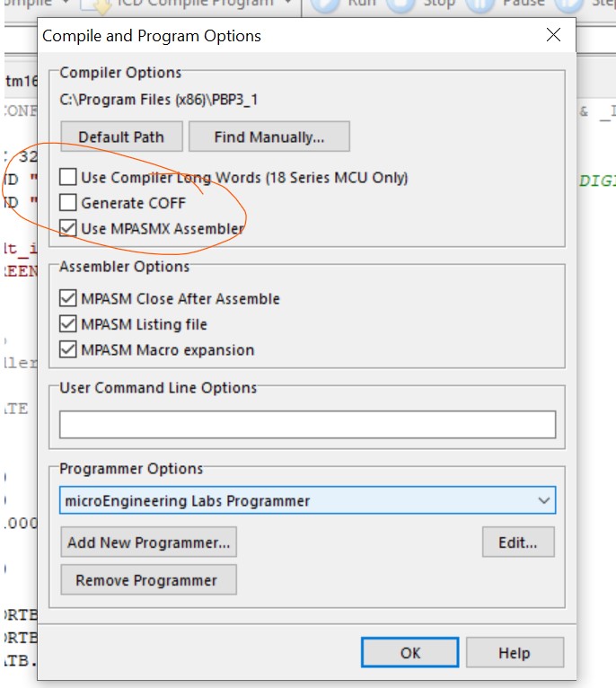This screenshot has height=688, width=616.
Task: Confirm the dialog with OK
Action: (409, 653)
